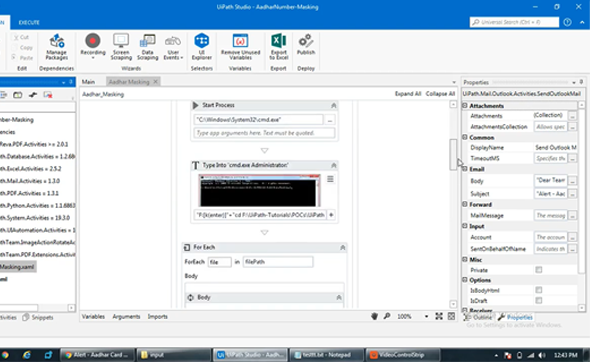Click the designer vertical scrollbar thumb

tap(453, 154)
